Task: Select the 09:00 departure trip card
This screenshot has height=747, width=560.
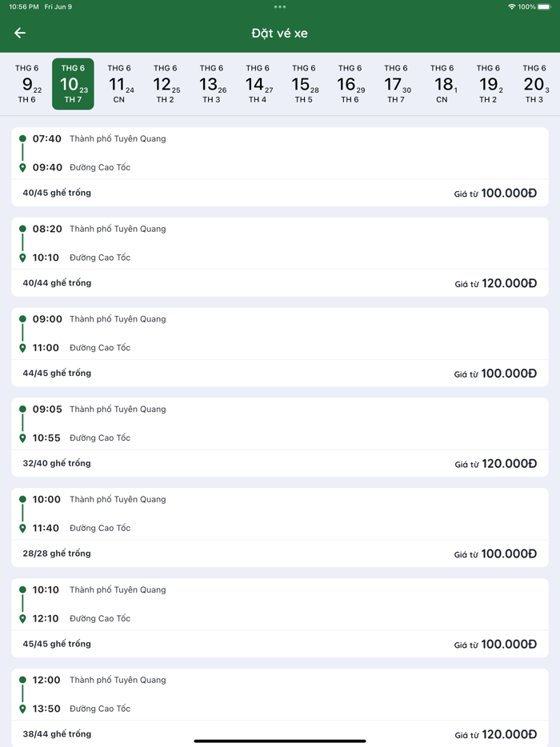Action: 280,347
